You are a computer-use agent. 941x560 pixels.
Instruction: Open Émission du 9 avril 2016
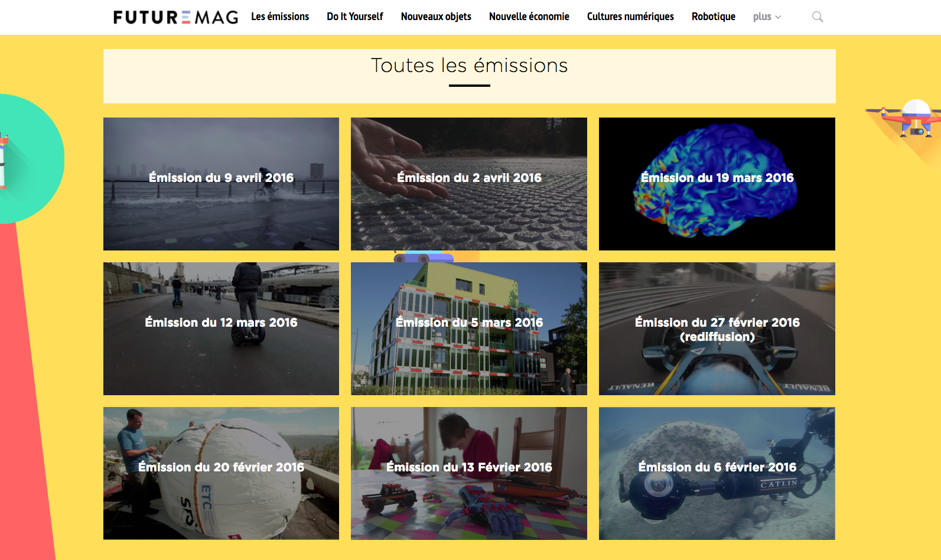(221, 184)
